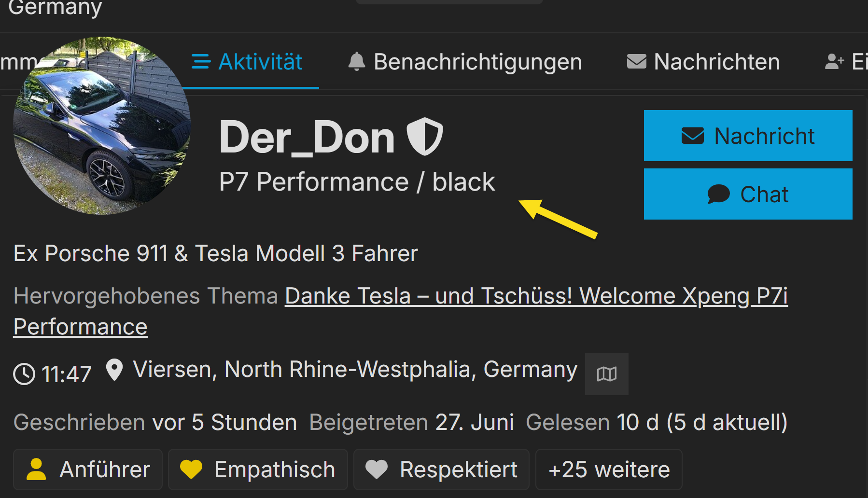Click the Geschrieben vor 5 Stunden stat
The height and width of the screenshot is (498, 868).
[x=155, y=422]
